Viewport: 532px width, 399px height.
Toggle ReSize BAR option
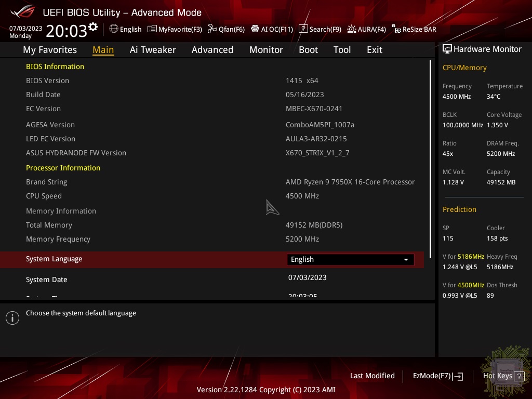pos(414,29)
